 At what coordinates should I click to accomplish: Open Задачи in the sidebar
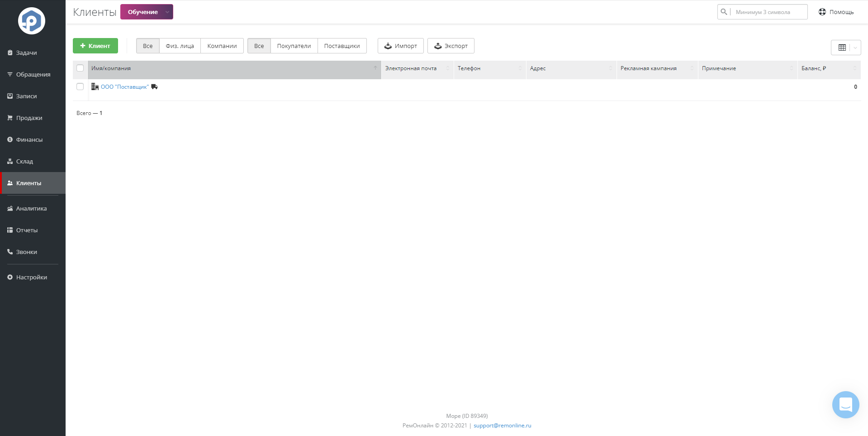pos(33,53)
